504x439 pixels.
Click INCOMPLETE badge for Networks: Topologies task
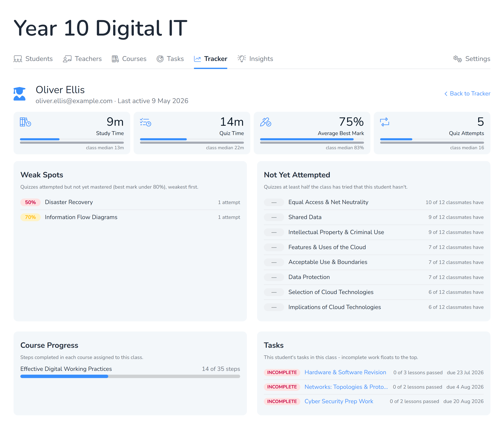(282, 387)
